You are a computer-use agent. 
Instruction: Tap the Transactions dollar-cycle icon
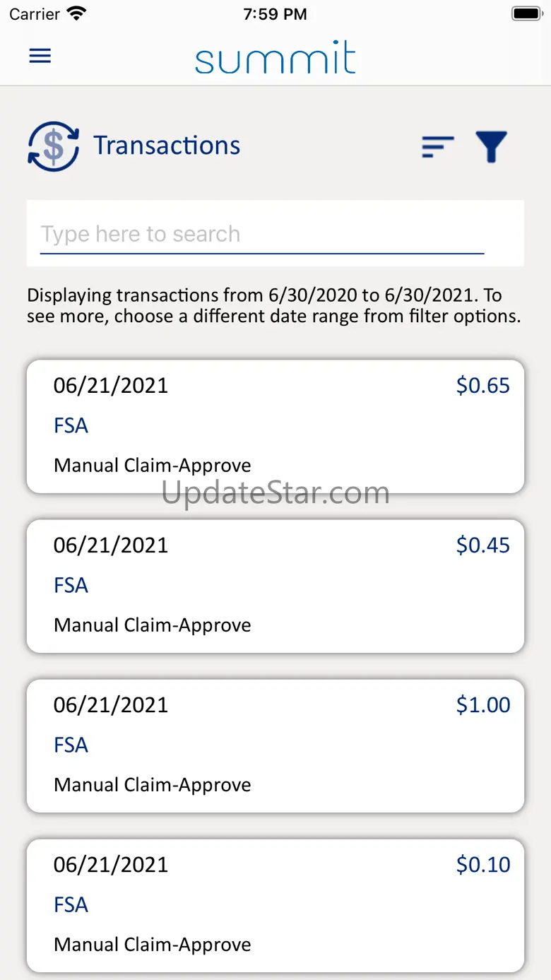tap(53, 146)
